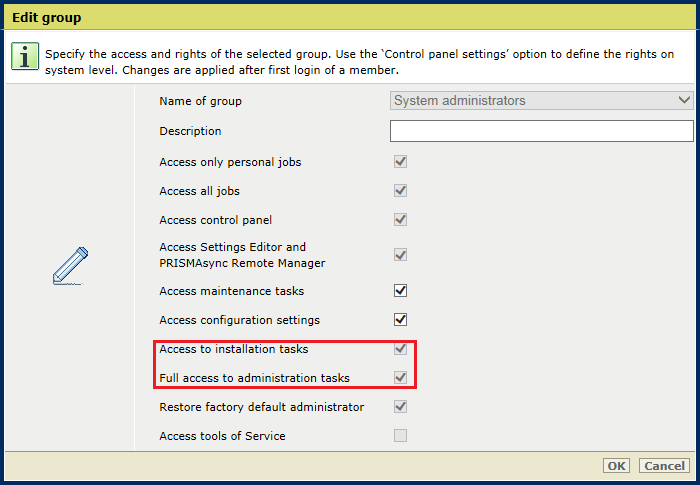Image resolution: width=700 pixels, height=485 pixels.
Task: Click the Edit group title bar
Action: pos(350,17)
